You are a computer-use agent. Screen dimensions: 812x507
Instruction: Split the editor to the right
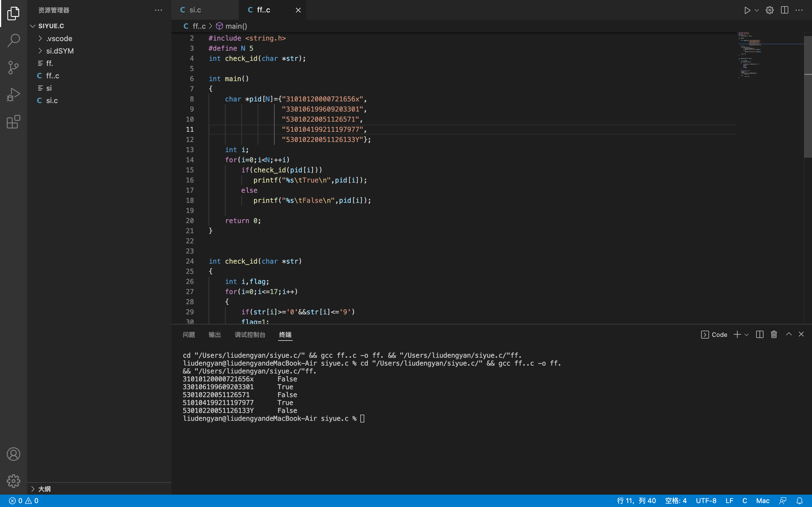point(784,10)
